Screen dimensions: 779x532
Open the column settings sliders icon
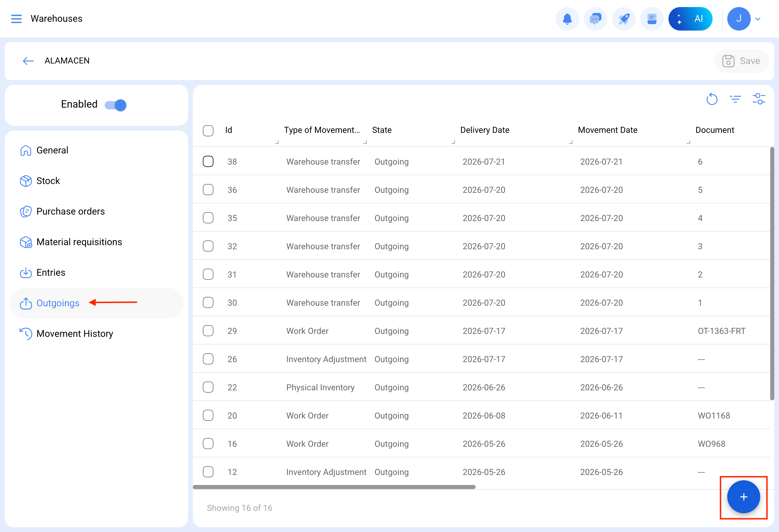point(759,99)
